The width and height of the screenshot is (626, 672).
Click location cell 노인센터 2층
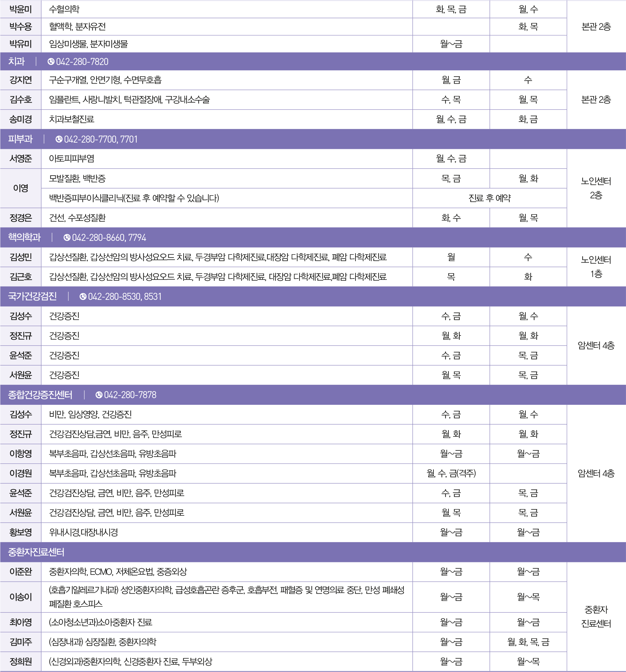(596, 188)
